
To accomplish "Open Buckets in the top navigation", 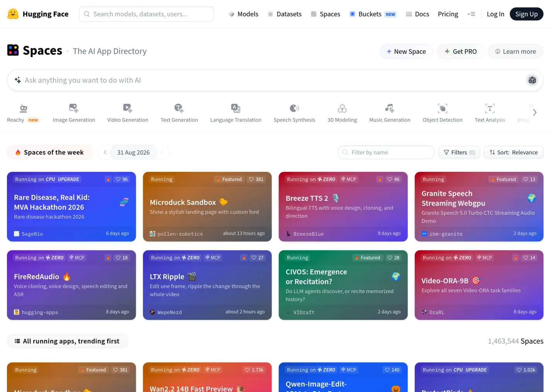I will point(373,14).
